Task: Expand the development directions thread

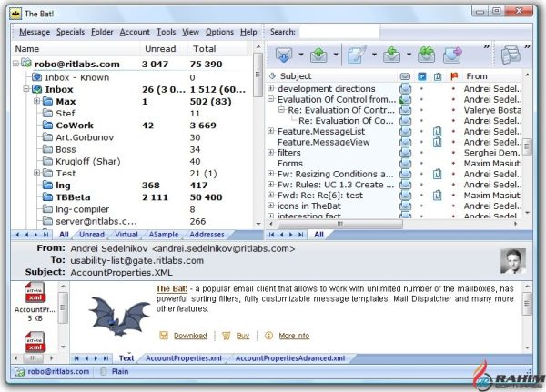Action: click(270, 88)
